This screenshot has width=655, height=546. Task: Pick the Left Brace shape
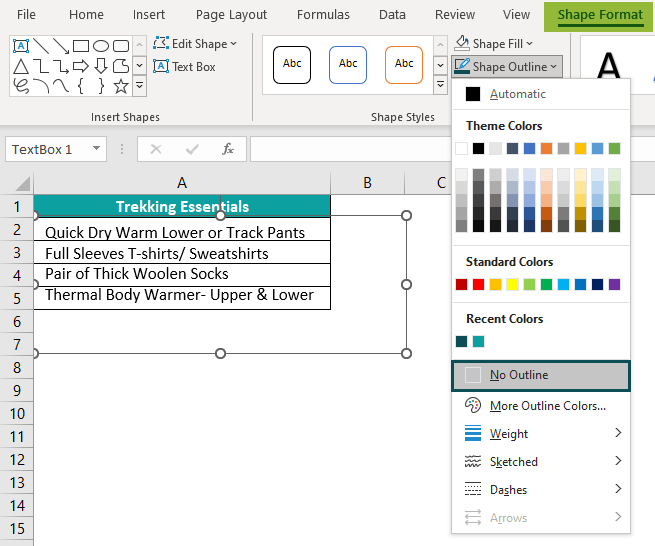[x=81, y=86]
